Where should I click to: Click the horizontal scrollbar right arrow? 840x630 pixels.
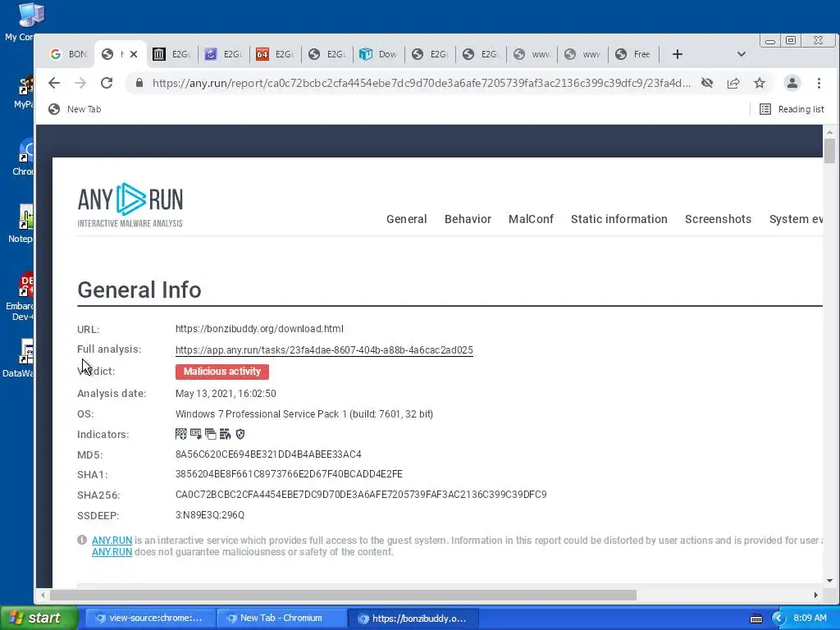(816, 596)
